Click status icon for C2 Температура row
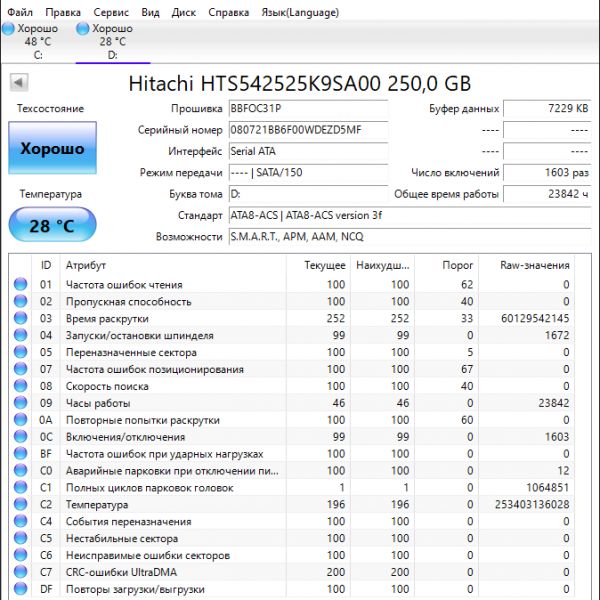The height and width of the screenshot is (600, 600). 20,504
